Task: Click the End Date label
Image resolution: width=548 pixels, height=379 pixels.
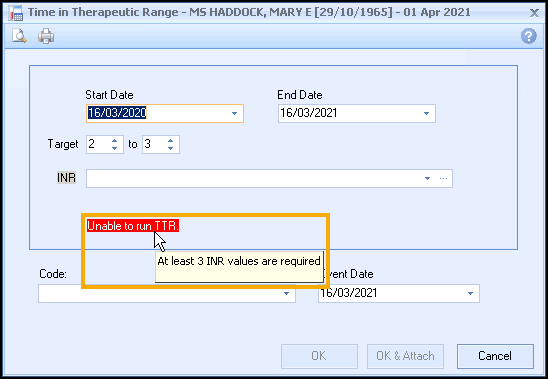Action: click(300, 95)
